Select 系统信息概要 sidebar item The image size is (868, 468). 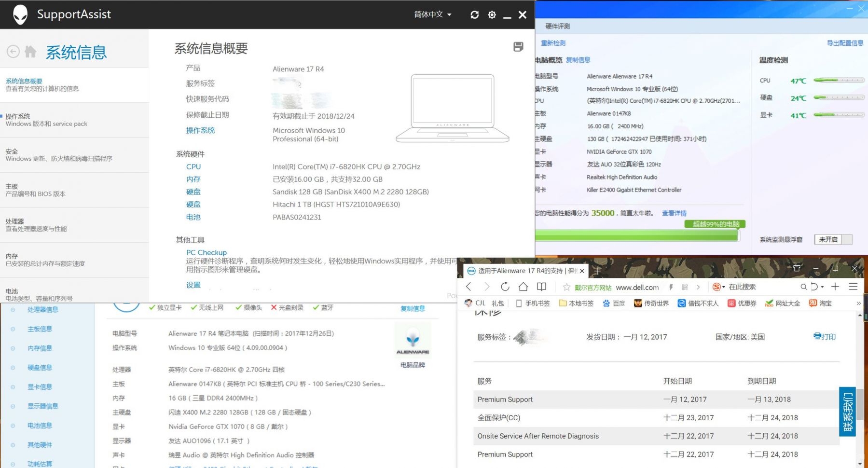tap(74, 85)
